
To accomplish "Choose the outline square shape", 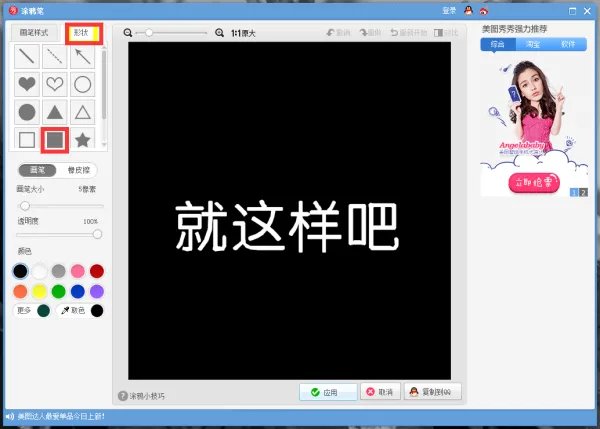I will (x=27, y=140).
